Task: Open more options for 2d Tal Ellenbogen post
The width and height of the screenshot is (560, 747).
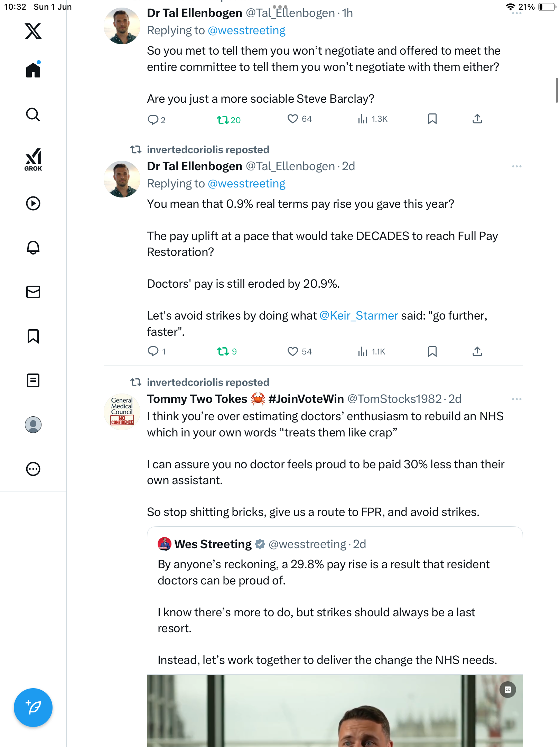Action: click(x=516, y=166)
